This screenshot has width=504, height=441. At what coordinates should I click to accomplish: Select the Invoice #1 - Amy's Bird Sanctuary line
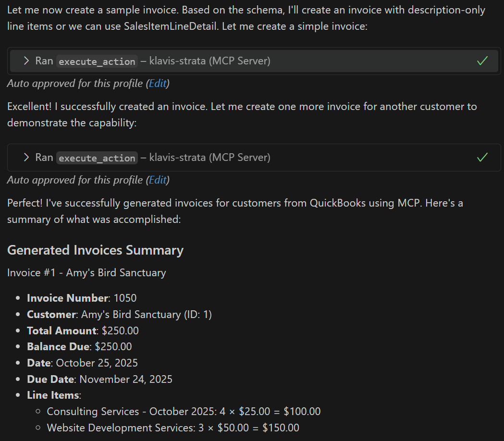click(86, 272)
